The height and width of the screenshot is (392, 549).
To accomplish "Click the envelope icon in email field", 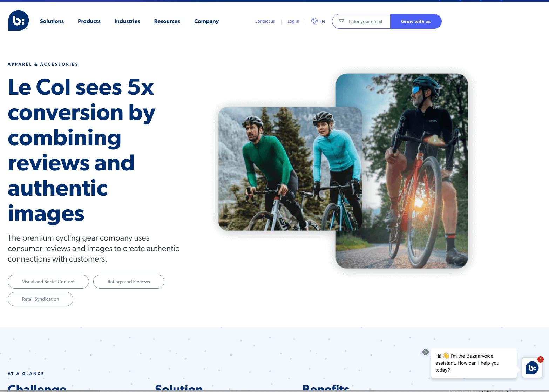I will (341, 21).
